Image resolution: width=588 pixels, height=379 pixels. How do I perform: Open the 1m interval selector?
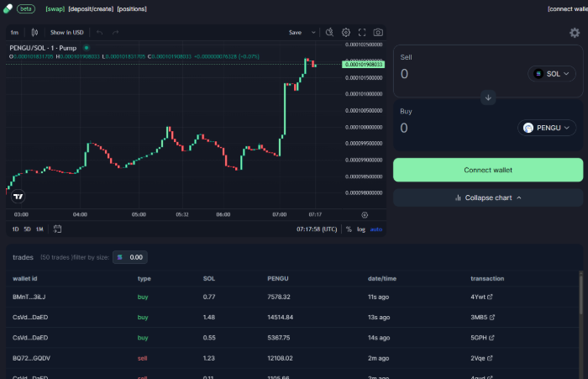pyautogui.click(x=14, y=33)
